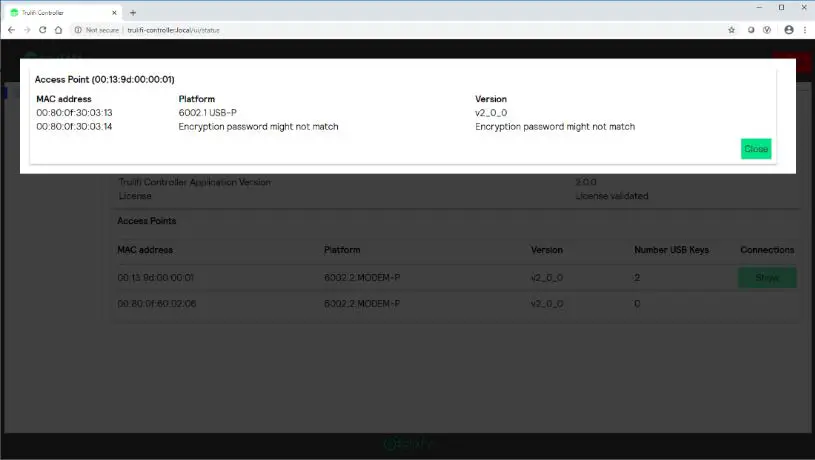The width and height of the screenshot is (815, 460).
Task: Click Access Point dialog title
Action: [x=104, y=80]
